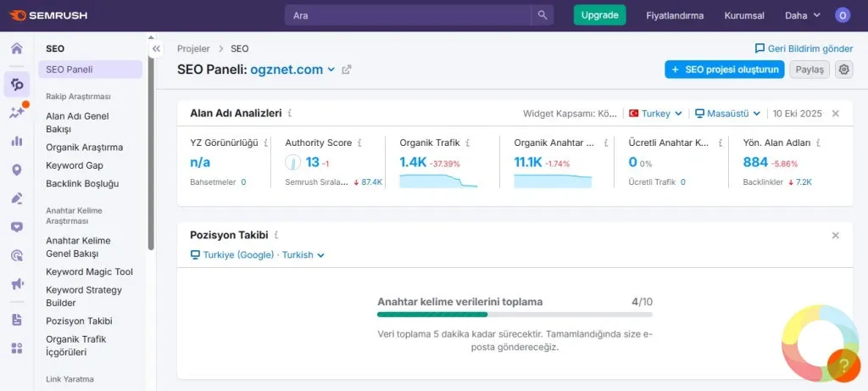Open Kurumsal in top bar
The image size is (868, 391).
tap(744, 15)
